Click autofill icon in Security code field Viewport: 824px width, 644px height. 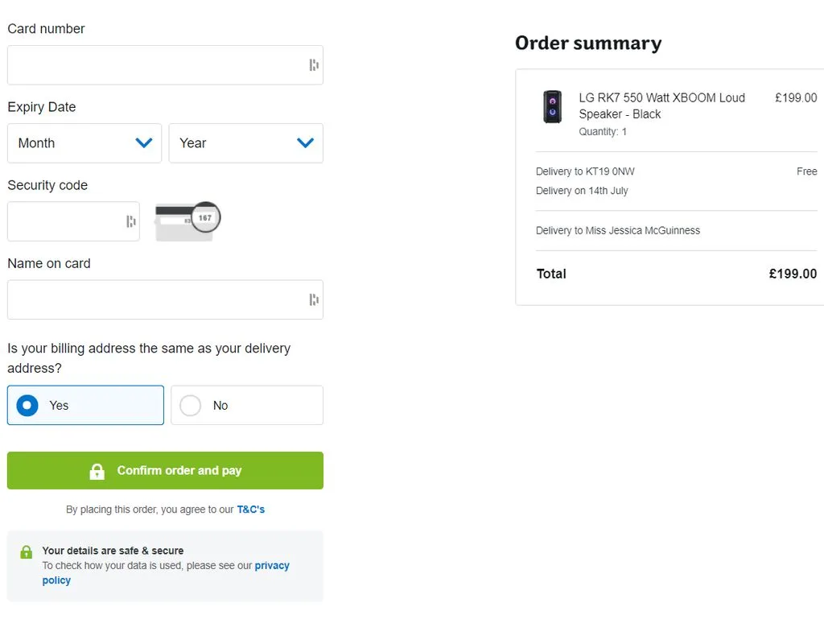pyautogui.click(x=131, y=221)
